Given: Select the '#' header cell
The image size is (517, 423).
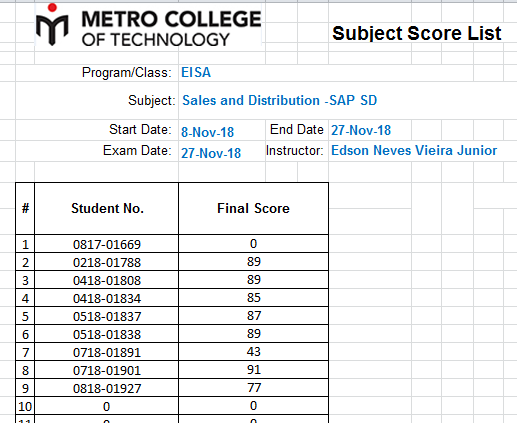Looking at the screenshot, I should point(25,208).
